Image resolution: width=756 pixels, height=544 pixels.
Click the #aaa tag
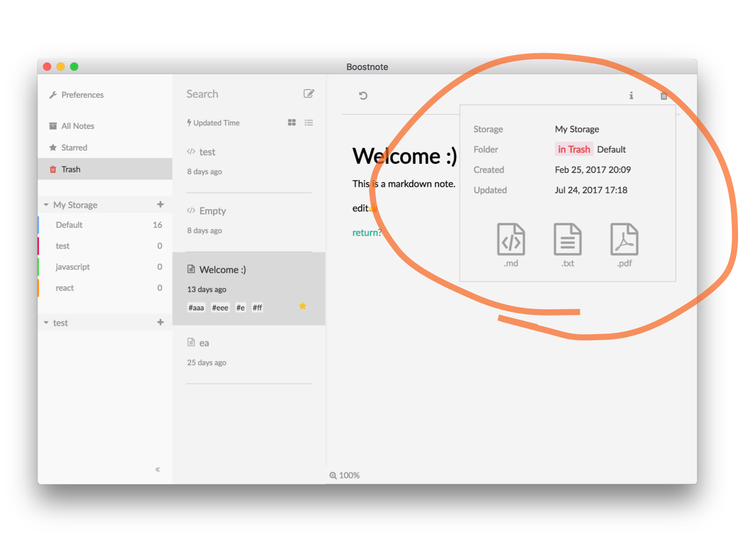[x=196, y=307]
